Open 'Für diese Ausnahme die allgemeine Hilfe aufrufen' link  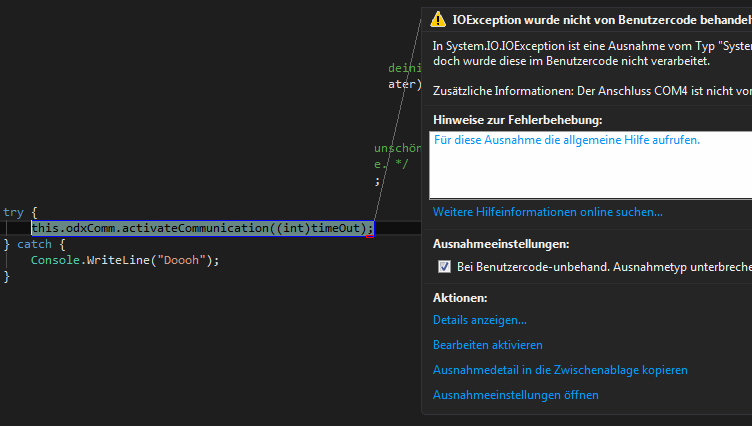pyautogui.click(x=567, y=140)
